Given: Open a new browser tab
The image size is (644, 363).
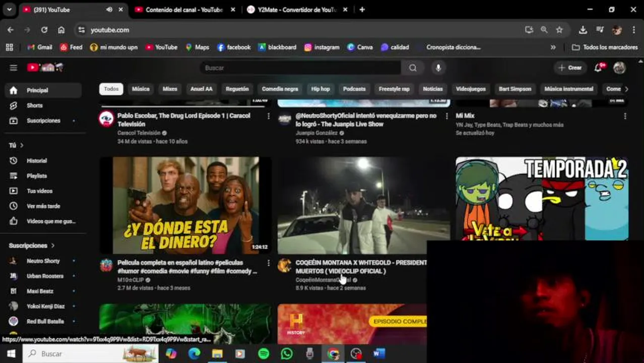Looking at the screenshot, I should tap(362, 10).
